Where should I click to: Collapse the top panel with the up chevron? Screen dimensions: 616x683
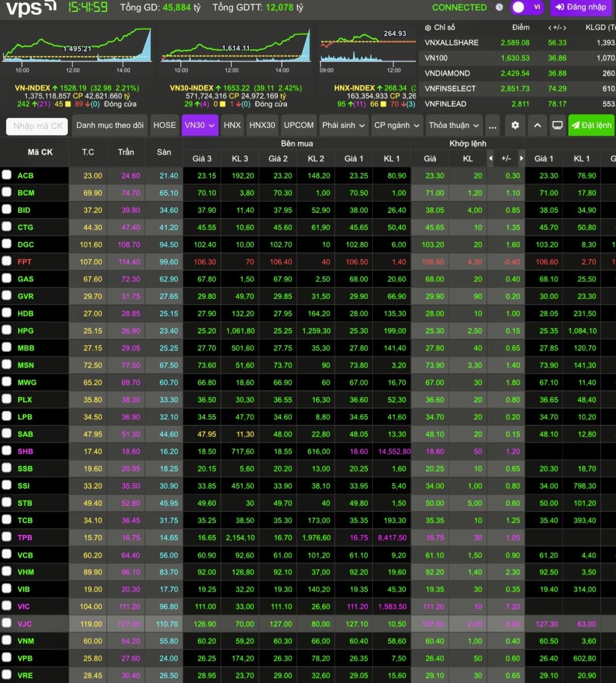[x=537, y=125]
